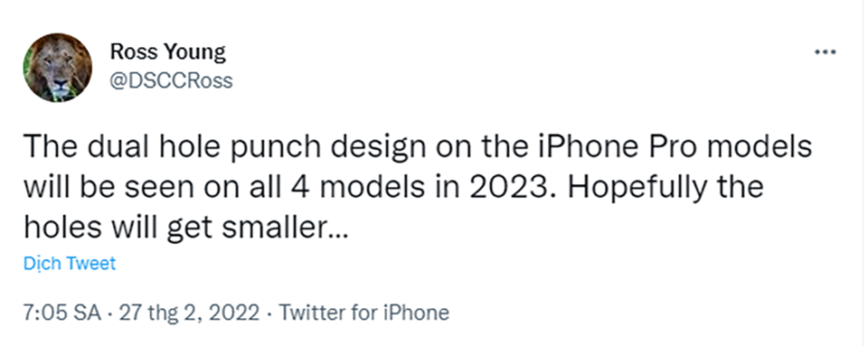This screenshot has height=346, width=868.
Task: Click the lion profile avatar
Action: [x=58, y=68]
